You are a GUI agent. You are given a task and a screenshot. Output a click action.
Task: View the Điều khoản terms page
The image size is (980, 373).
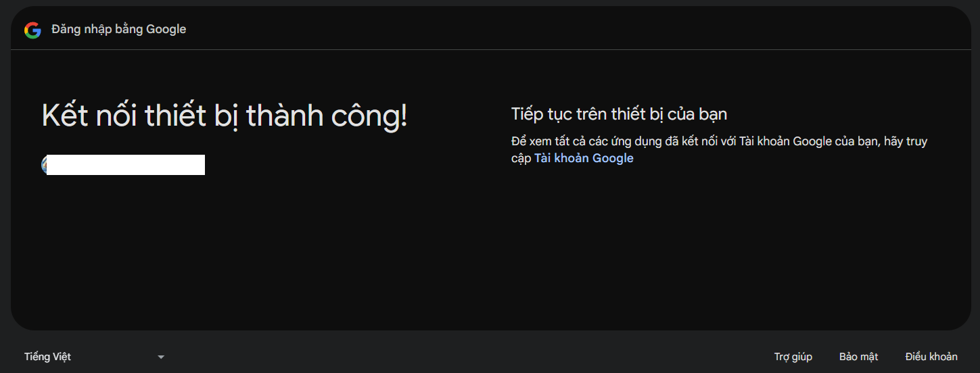[x=931, y=357]
